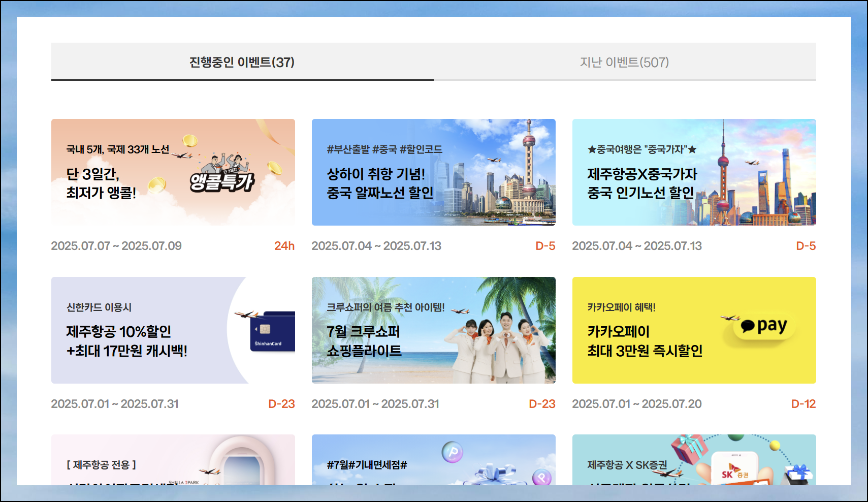Click the D-12 label under 카카오페이 event
Viewport: 868px width, 502px height.
(x=803, y=404)
